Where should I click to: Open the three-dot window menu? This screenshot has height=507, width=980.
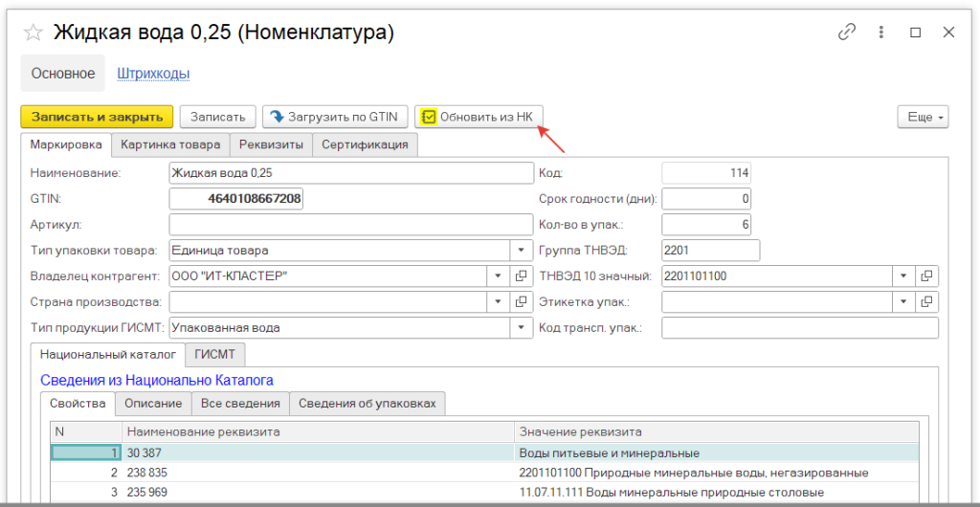point(881,33)
